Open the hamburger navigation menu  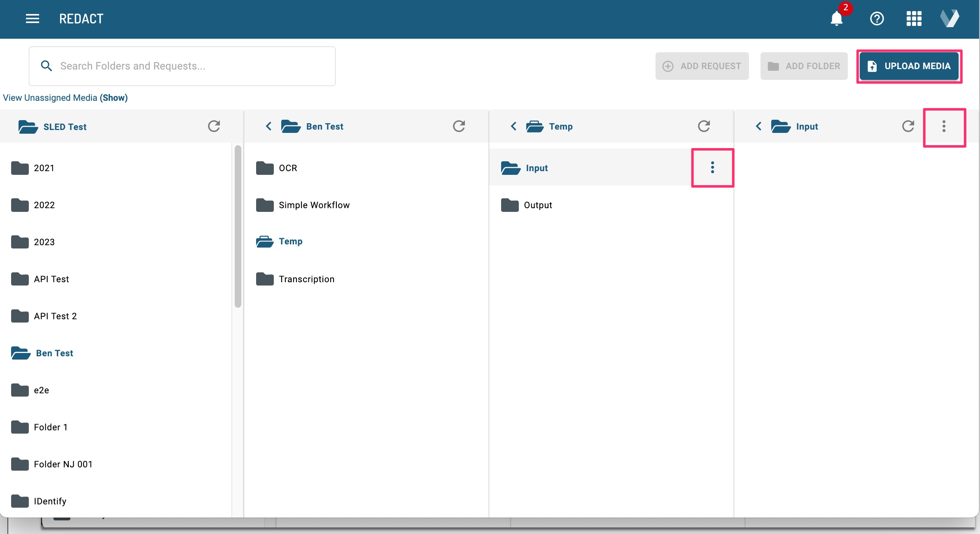32,19
